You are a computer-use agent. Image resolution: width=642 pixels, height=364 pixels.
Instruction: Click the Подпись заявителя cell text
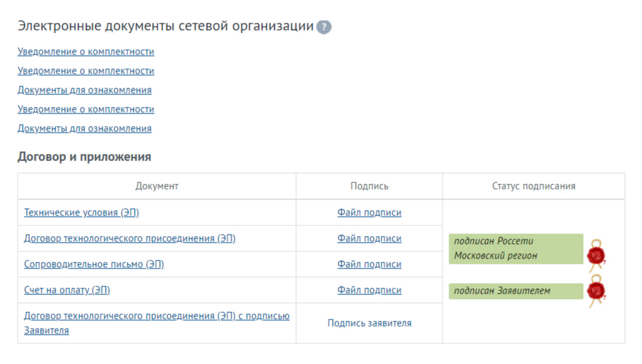click(x=369, y=323)
